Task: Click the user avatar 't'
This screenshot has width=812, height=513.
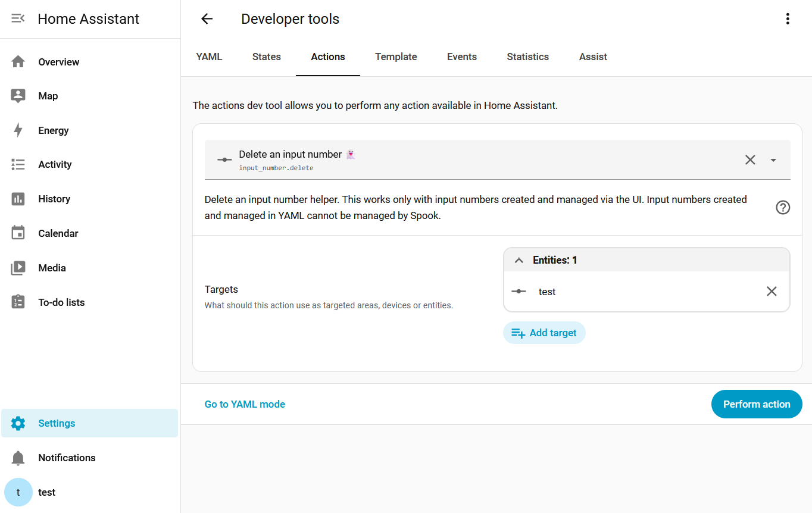Action: coord(18,492)
